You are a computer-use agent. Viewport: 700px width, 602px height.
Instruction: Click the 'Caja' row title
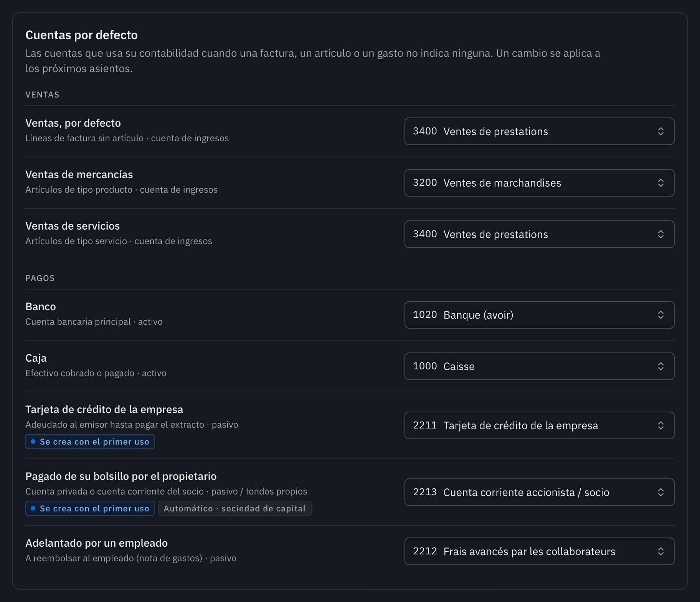pos(36,358)
